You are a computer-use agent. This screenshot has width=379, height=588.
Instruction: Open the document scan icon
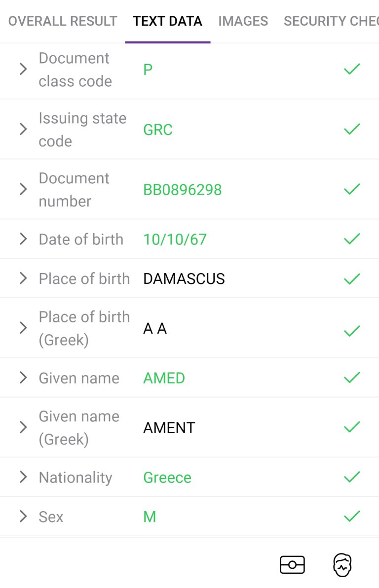point(292,565)
